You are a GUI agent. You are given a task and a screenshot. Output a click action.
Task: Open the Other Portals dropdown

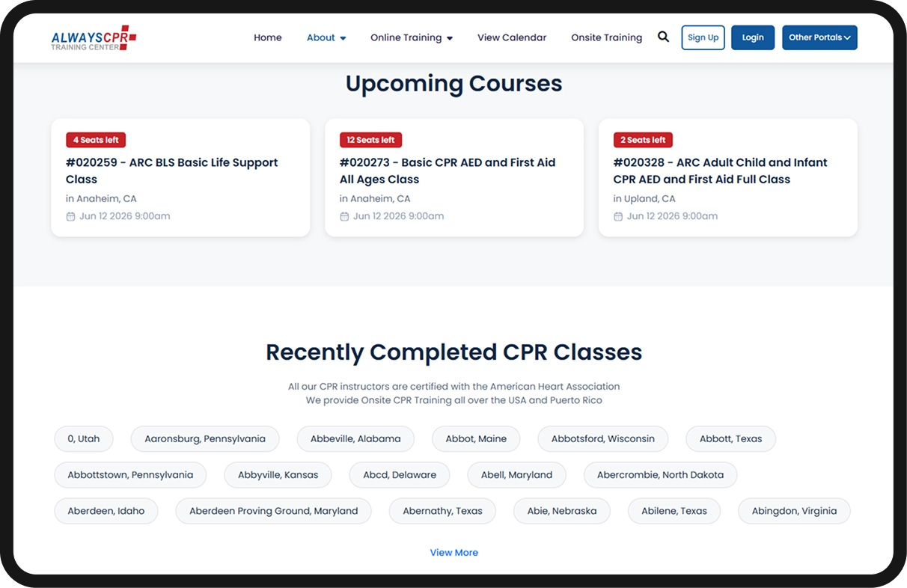[x=819, y=37]
